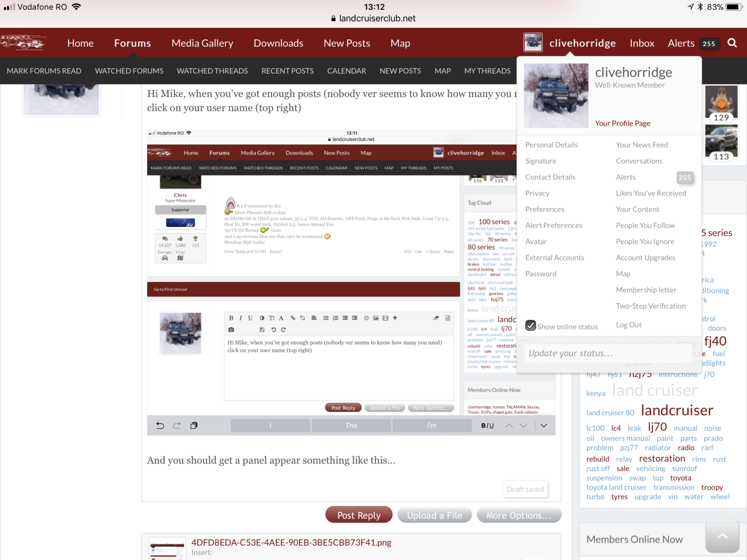Open Preferences in account menu
This screenshot has height=560, width=747.
[545, 209]
